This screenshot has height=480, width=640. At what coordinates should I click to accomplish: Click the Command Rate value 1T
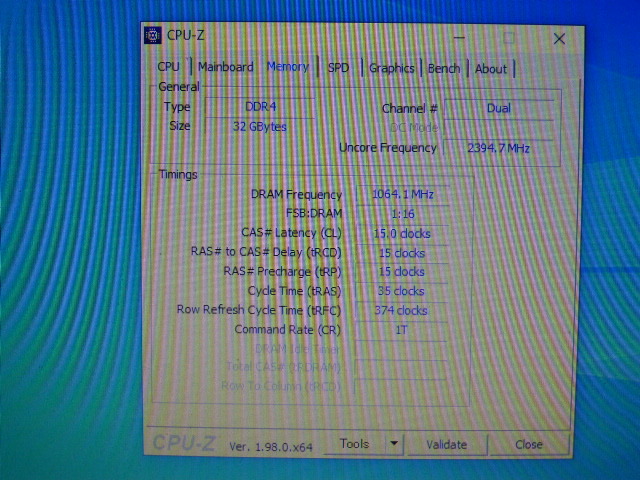click(x=402, y=330)
